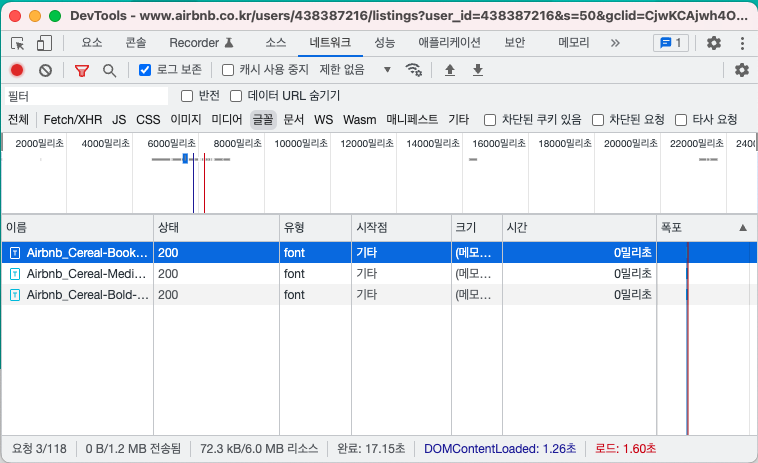The image size is (758, 463).
Task: Filter by 문서 type
Action: point(293,120)
